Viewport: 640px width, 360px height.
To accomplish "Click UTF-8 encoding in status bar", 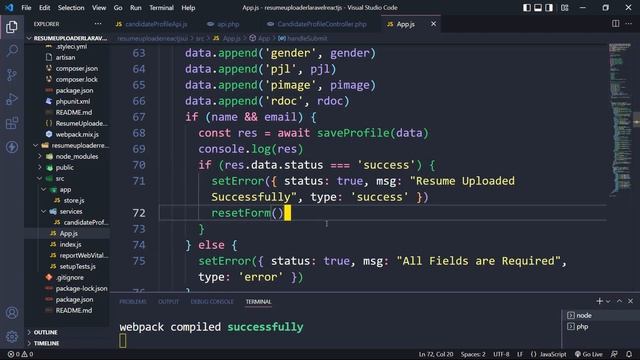I will [501, 354].
